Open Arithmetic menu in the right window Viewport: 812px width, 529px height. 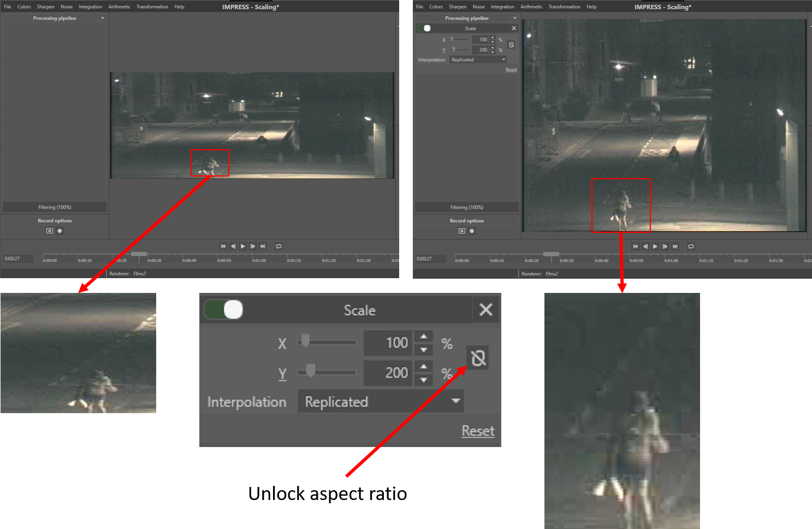pos(531,7)
